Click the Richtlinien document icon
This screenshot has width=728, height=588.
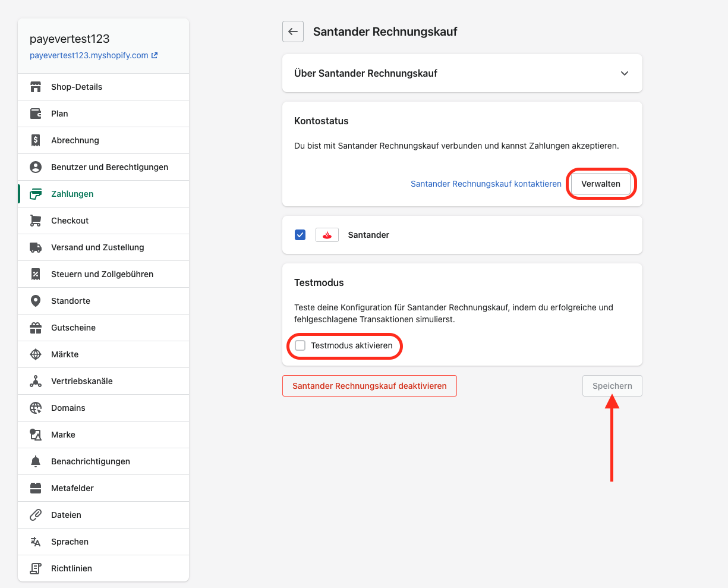36,568
